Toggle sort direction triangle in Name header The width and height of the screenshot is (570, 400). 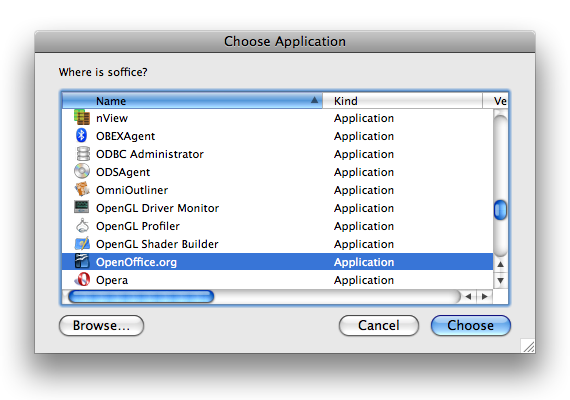(x=314, y=100)
